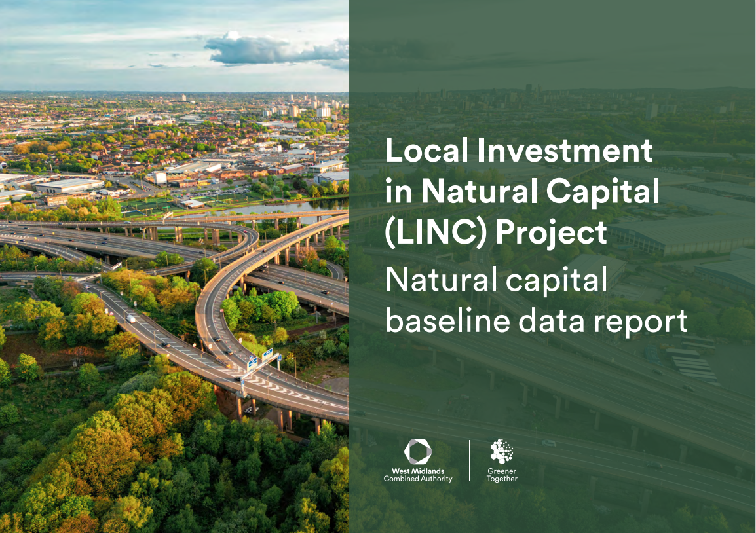
Task: Click the "baseline data report" subtitle line
Action: tap(537, 320)
